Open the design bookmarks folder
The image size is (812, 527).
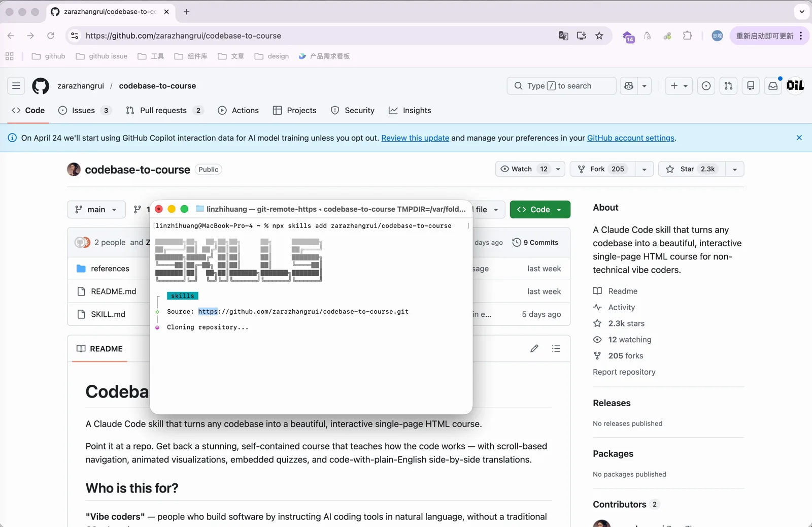272,56
